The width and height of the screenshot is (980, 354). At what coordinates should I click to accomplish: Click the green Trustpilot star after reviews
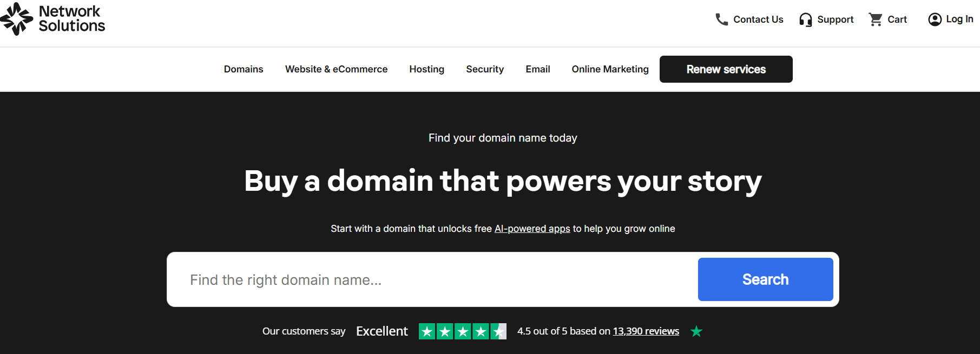click(x=696, y=331)
